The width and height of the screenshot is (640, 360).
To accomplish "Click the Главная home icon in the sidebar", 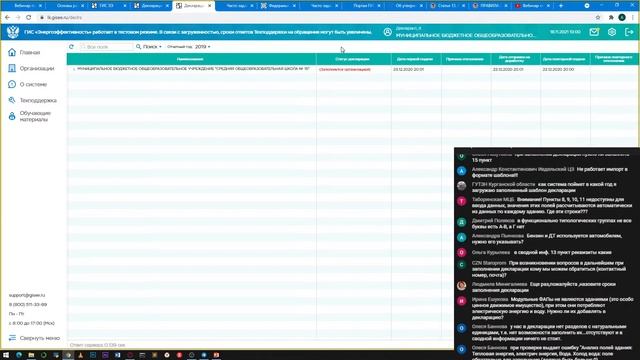I will pos(12,52).
